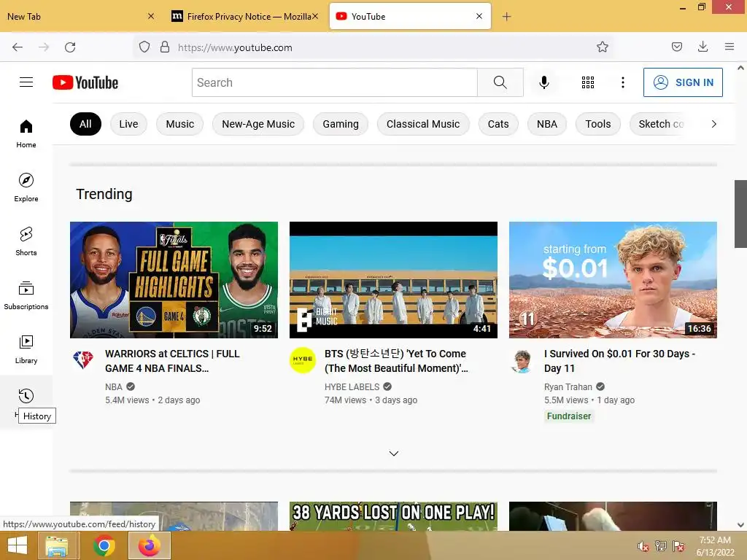Select the All category chip
The image size is (747, 560).
(x=85, y=124)
